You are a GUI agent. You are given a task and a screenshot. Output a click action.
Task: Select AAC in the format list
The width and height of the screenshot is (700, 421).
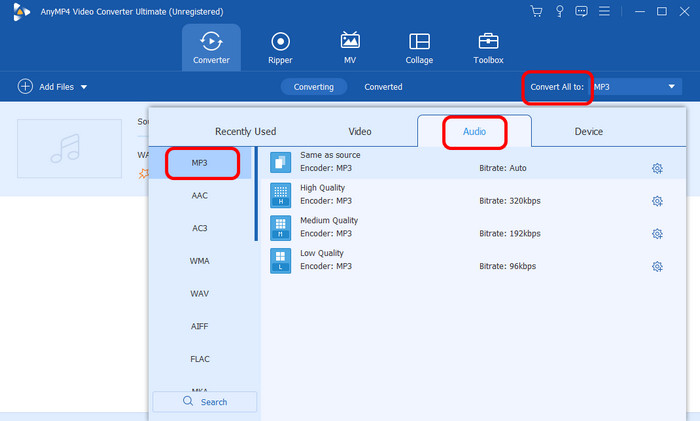click(200, 196)
